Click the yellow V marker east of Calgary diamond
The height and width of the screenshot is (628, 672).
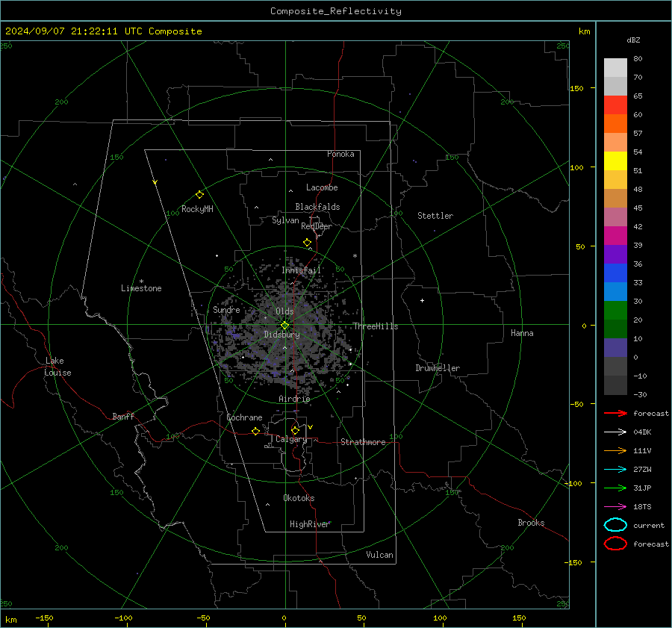point(311,427)
